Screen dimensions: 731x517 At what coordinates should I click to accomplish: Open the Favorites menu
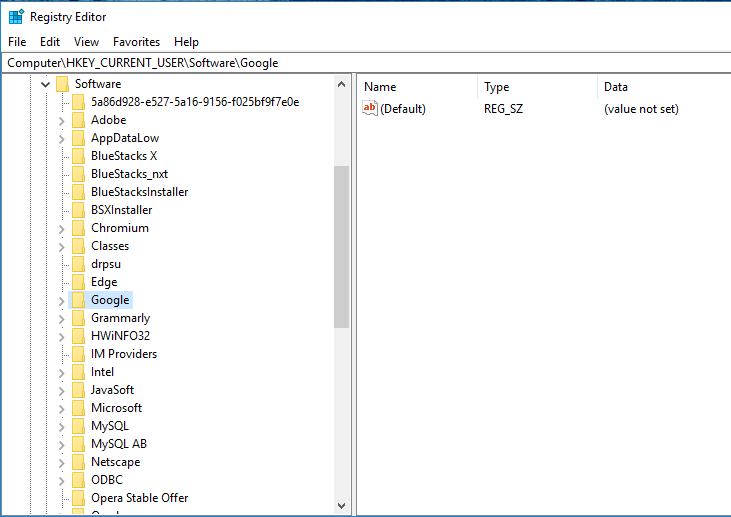coord(136,42)
